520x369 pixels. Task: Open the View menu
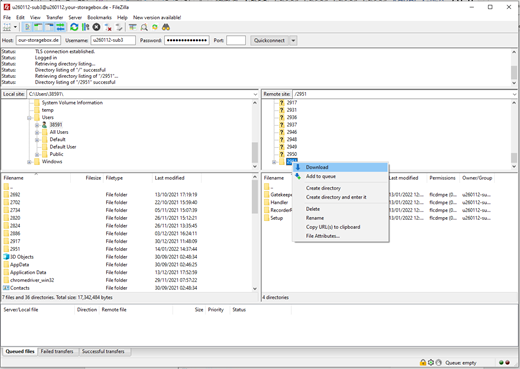pos(35,17)
